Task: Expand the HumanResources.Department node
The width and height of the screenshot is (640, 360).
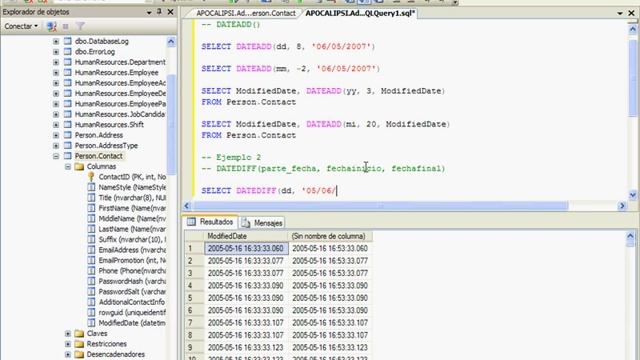Action: (x=56, y=62)
